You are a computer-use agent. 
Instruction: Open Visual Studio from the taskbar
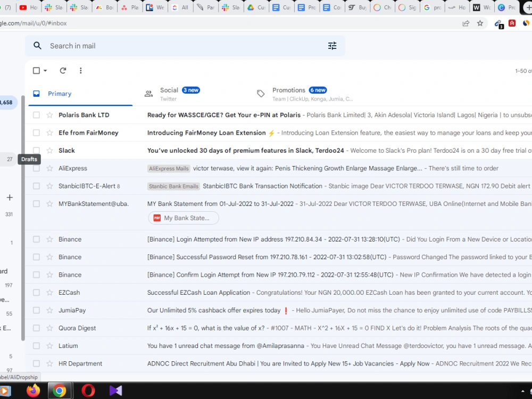(x=115, y=390)
